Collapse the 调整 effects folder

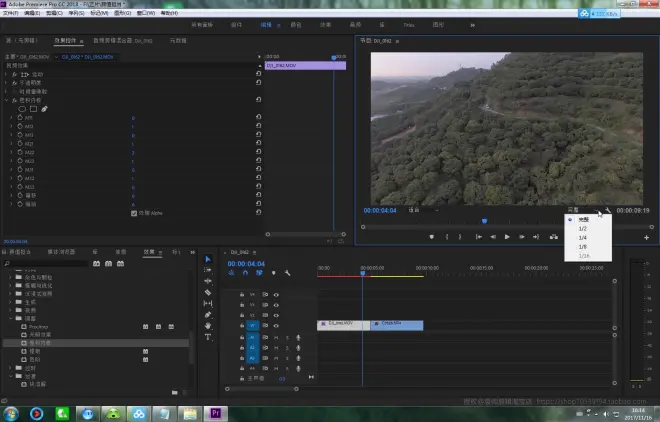pyautogui.click(x=10, y=318)
